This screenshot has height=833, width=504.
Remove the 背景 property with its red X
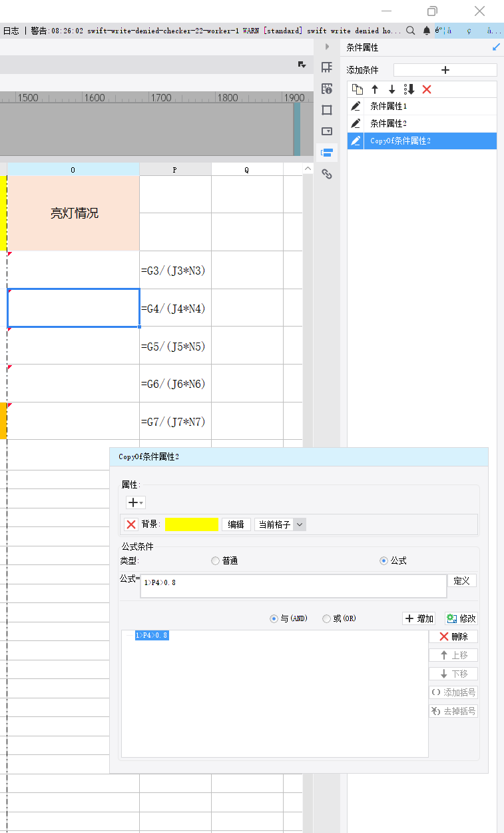(132, 524)
